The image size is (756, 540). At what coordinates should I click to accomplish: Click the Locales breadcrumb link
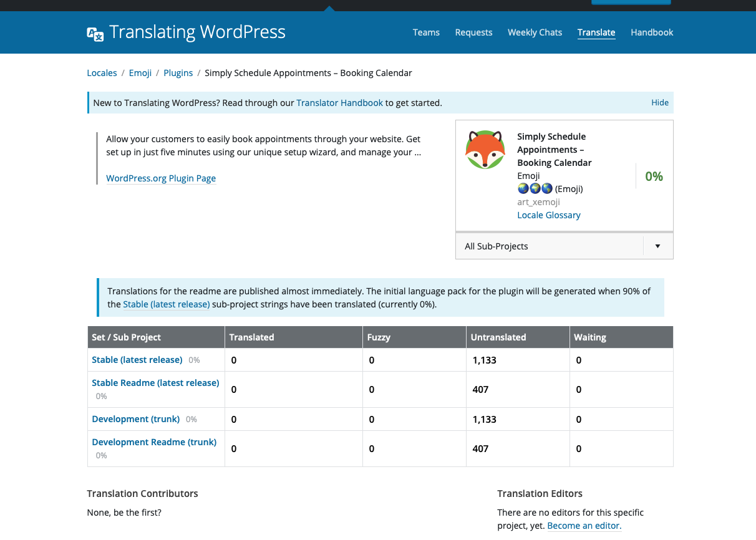coord(102,72)
